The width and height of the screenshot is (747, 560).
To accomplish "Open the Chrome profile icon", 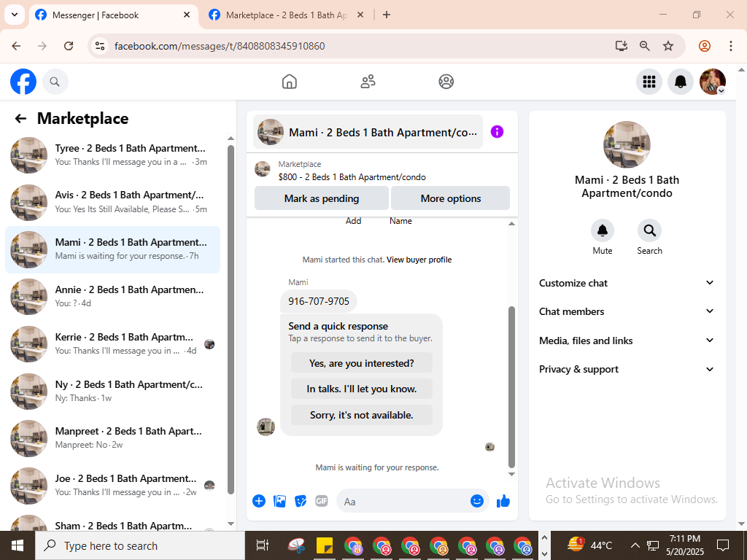I will tap(705, 46).
